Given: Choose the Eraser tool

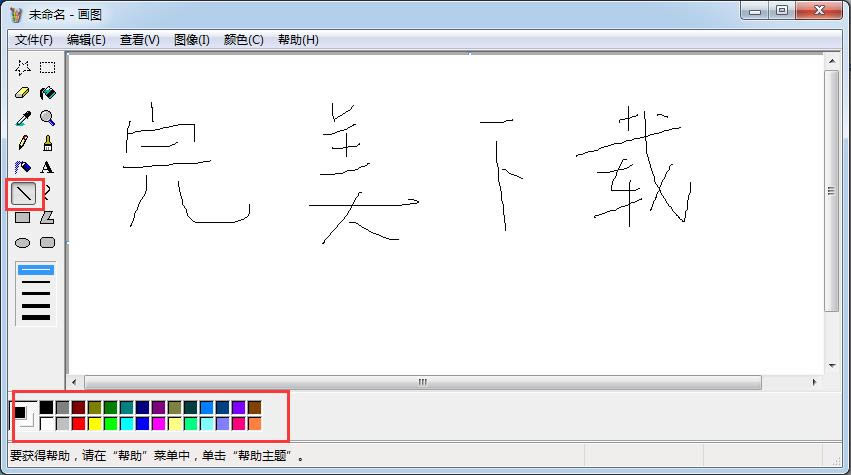Looking at the screenshot, I should (x=23, y=93).
